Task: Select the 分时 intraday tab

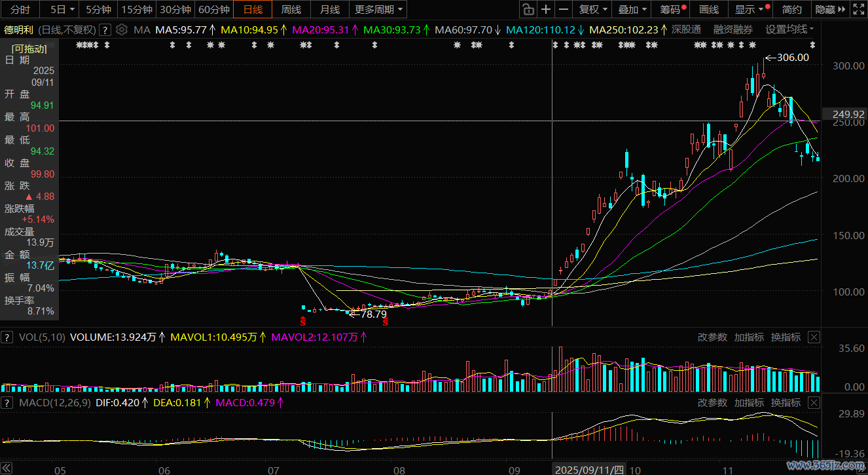Action: [x=20, y=9]
